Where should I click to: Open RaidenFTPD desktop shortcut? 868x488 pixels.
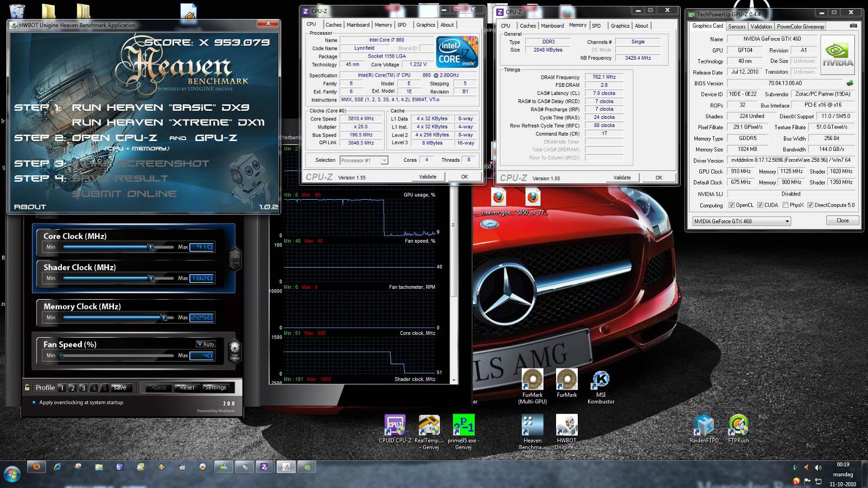click(x=704, y=429)
